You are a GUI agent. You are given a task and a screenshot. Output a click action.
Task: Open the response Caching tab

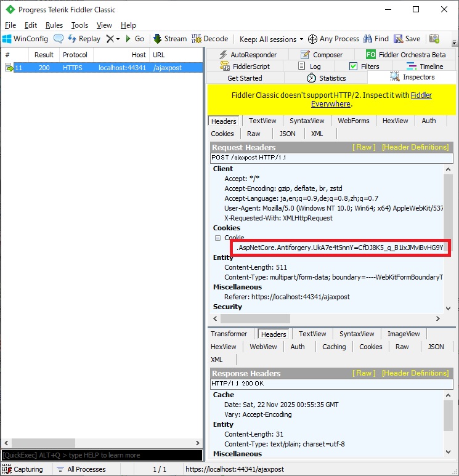(x=334, y=347)
